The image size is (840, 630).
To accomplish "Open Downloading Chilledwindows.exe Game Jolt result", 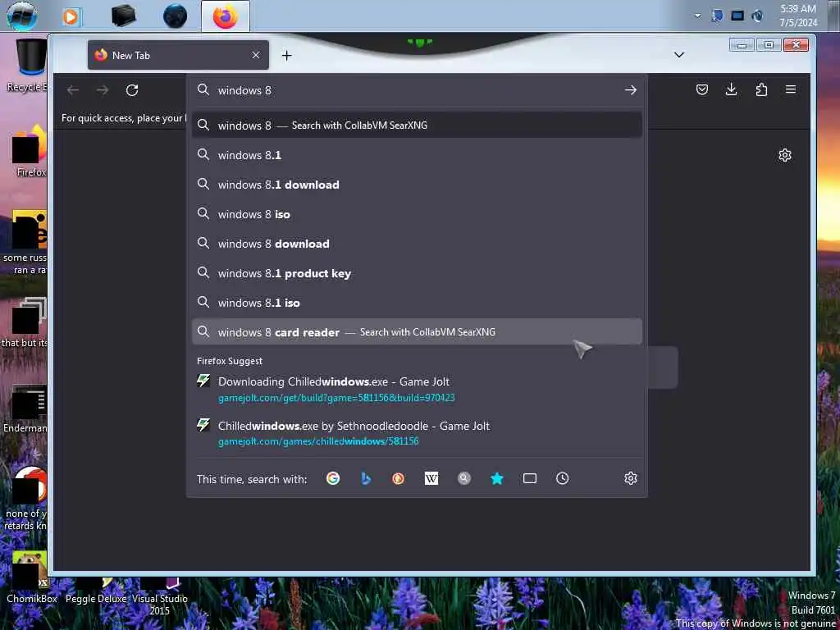I will point(417,390).
